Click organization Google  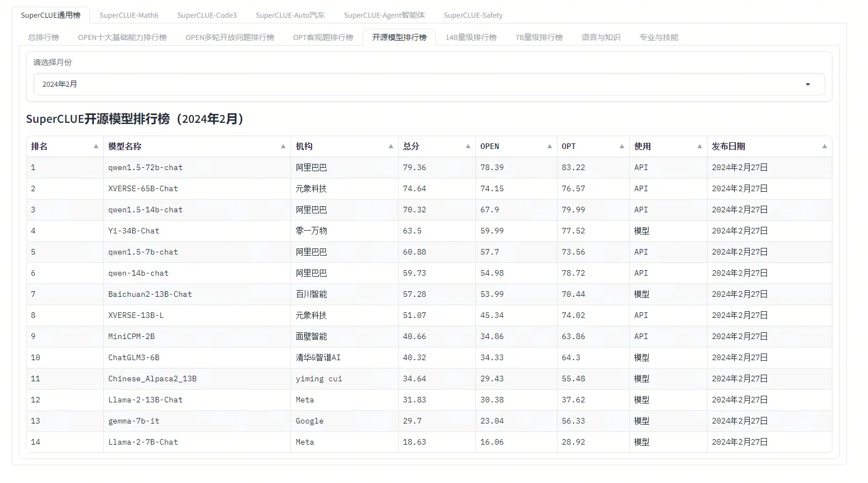tap(309, 421)
